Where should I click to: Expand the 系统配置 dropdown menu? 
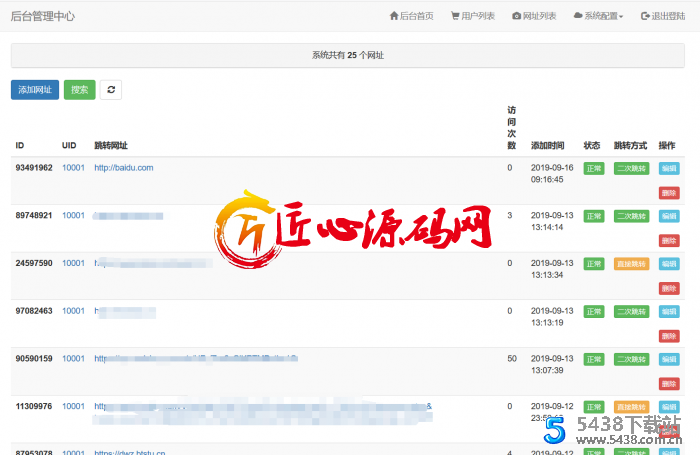click(598, 16)
